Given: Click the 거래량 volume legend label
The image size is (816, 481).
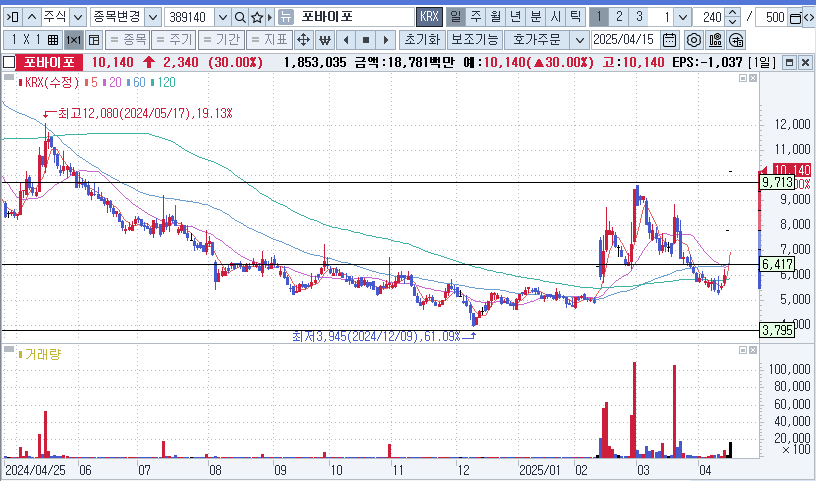Looking at the screenshot, I should [x=40, y=355].
